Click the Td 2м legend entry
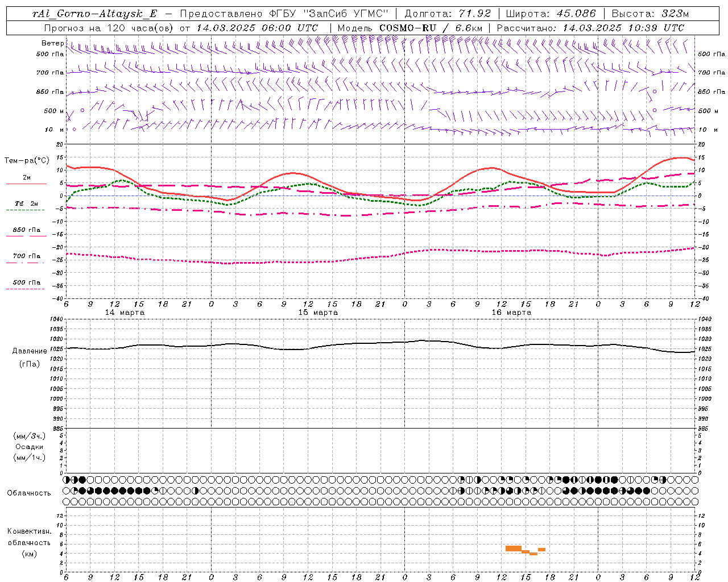Viewport: 728px width, 582px height. [x=26, y=203]
